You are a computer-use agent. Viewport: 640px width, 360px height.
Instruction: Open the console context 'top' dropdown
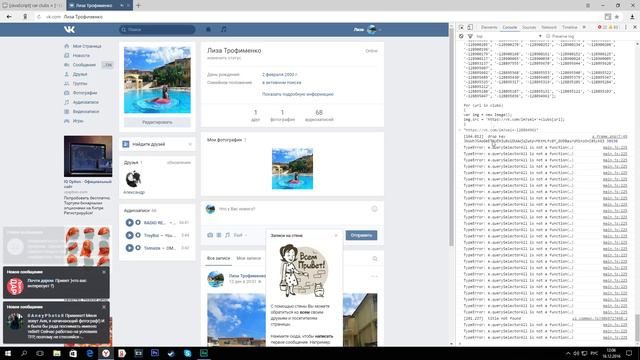point(509,36)
